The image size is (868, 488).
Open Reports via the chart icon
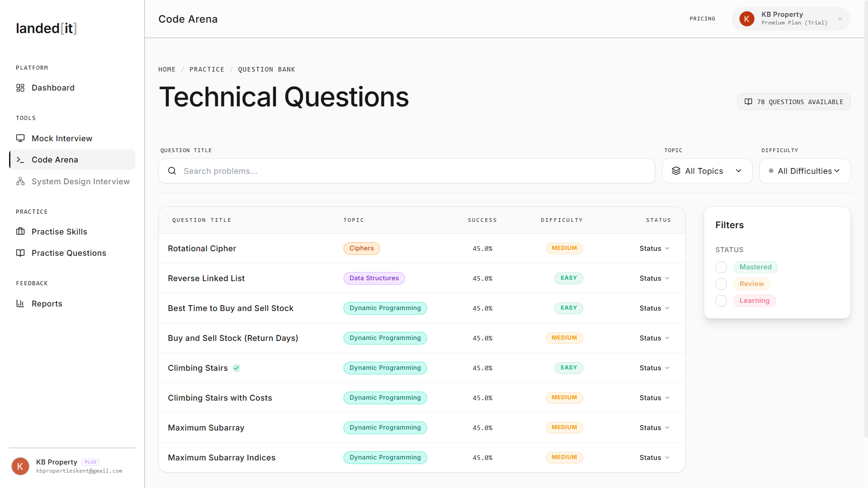[20, 303]
